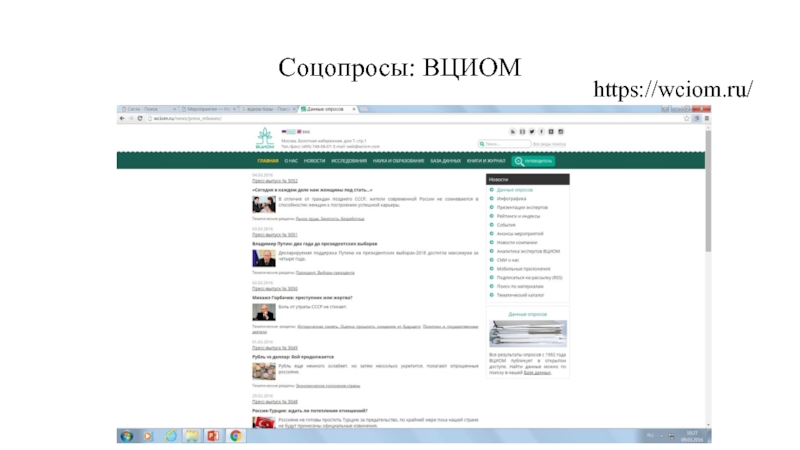Select 'Инфографика' in sidebar

511,198
